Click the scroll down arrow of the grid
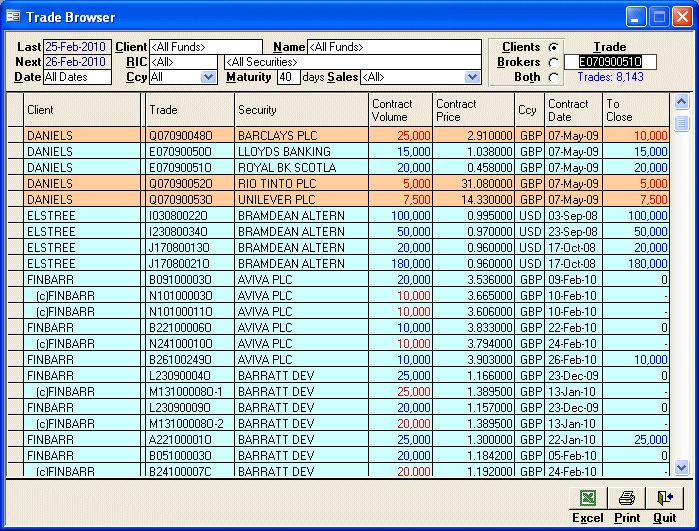Viewport: 699px width, 531px height. (682, 467)
